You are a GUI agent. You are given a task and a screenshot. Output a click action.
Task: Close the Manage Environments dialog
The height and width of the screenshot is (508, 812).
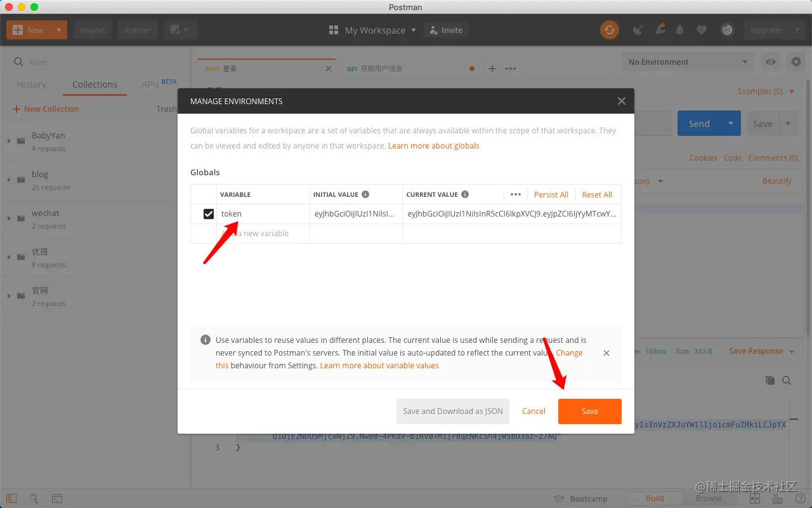(x=622, y=101)
